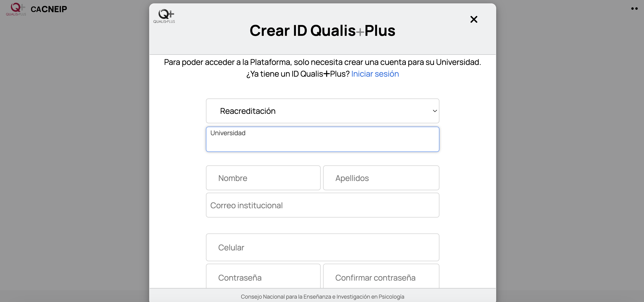Focus the Universidad input field
The width and height of the screenshot is (644, 302).
pyautogui.click(x=322, y=139)
